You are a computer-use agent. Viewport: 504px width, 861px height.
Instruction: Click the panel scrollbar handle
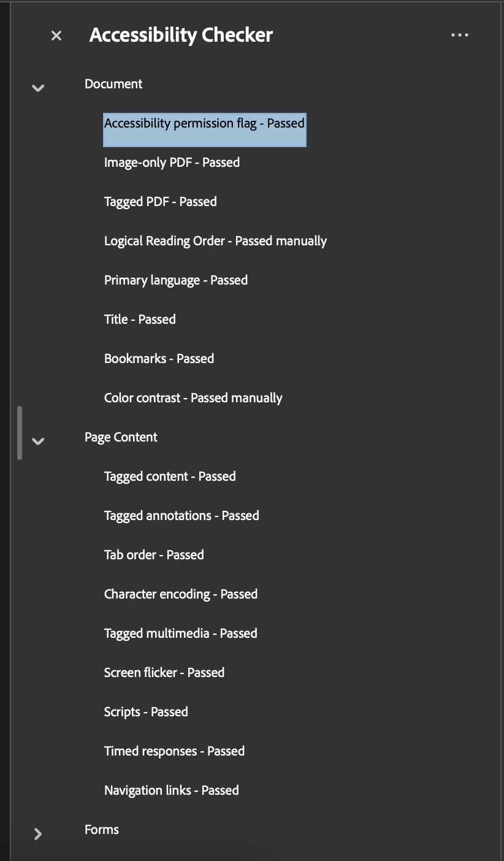[x=19, y=432]
